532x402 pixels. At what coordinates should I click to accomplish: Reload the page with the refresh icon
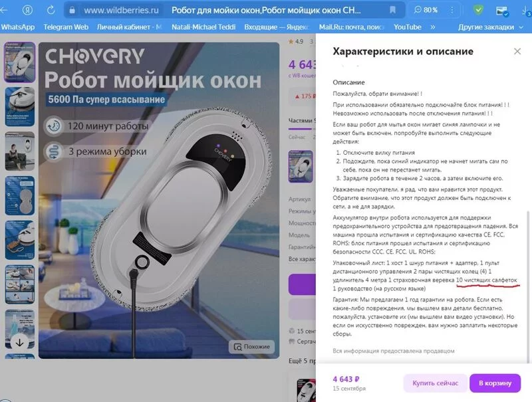point(51,10)
